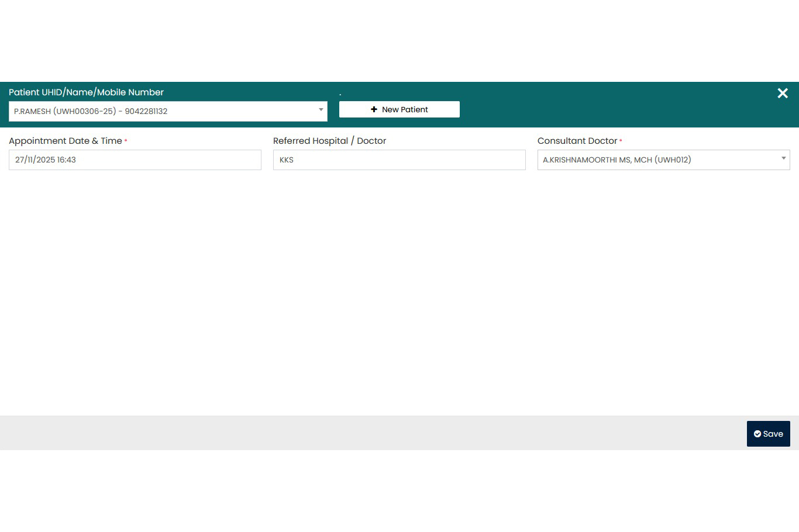Click the Patient UHID/Name/Mobile Number label

coord(86,92)
